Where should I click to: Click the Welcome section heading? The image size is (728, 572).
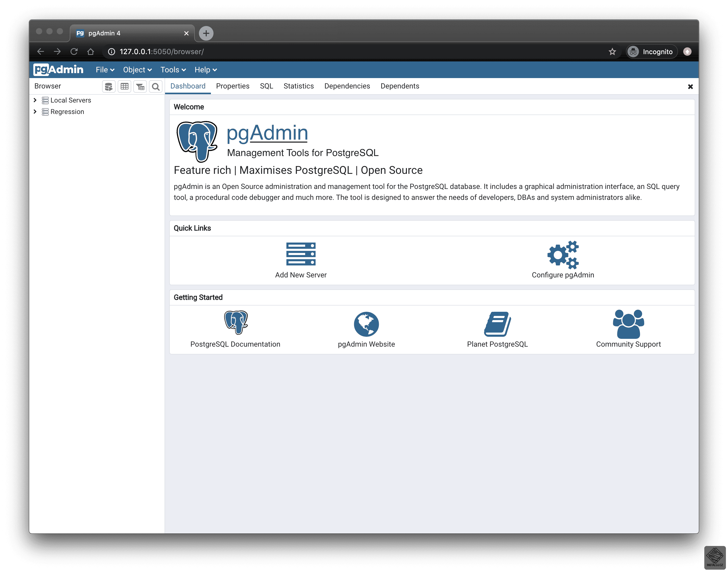189,107
